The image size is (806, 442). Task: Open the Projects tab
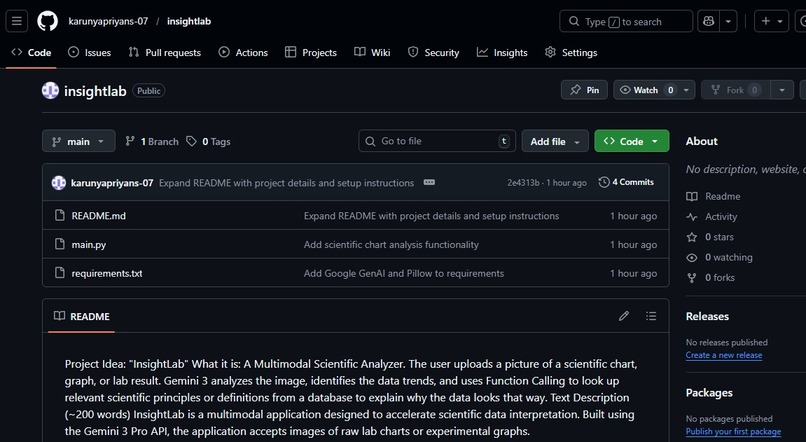(311, 52)
